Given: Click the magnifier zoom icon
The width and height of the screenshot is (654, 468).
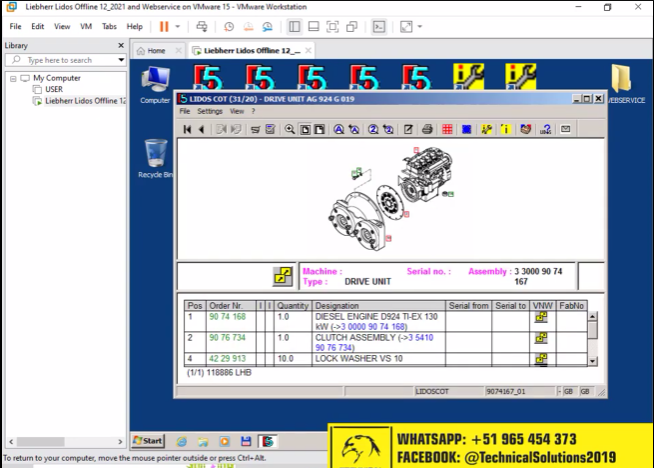Looking at the screenshot, I should [290, 129].
